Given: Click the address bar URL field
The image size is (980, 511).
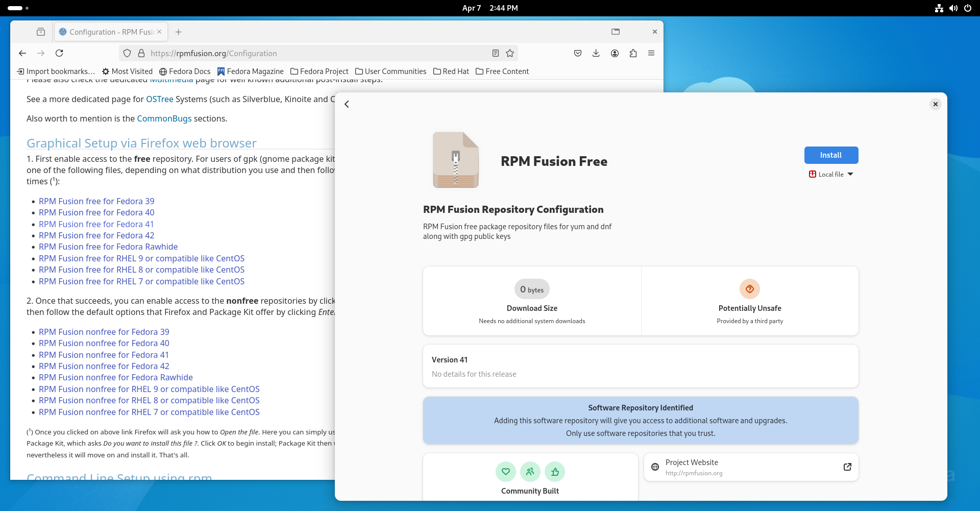Looking at the screenshot, I should pyautogui.click(x=316, y=53).
